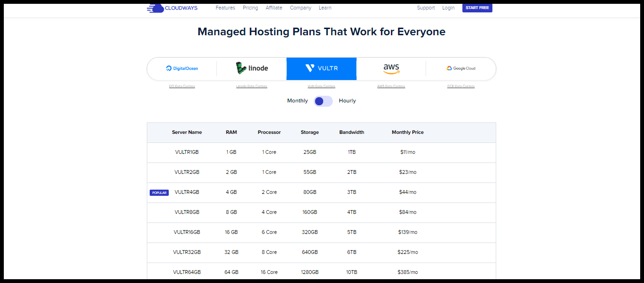Select the VULTR8GB server name
The width and height of the screenshot is (644, 283).
pyautogui.click(x=187, y=212)
